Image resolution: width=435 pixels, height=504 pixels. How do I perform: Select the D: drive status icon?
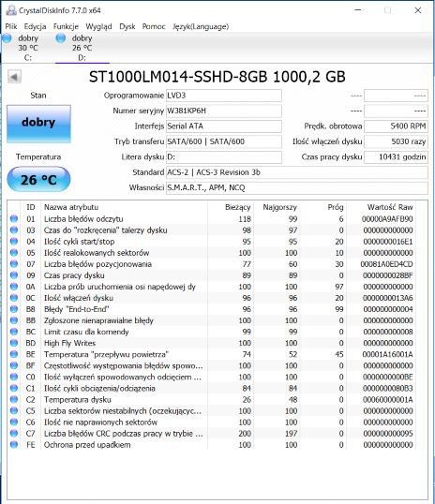60,38
